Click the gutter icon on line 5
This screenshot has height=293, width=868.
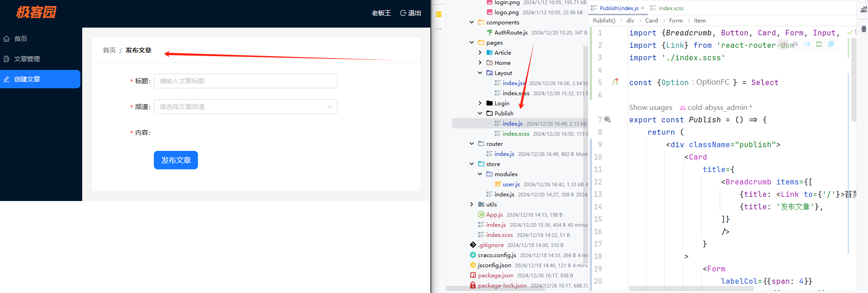[615, 82]
